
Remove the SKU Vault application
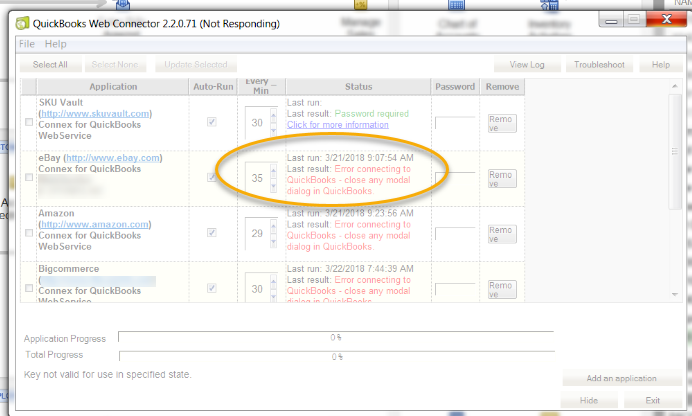click(502, 123)
